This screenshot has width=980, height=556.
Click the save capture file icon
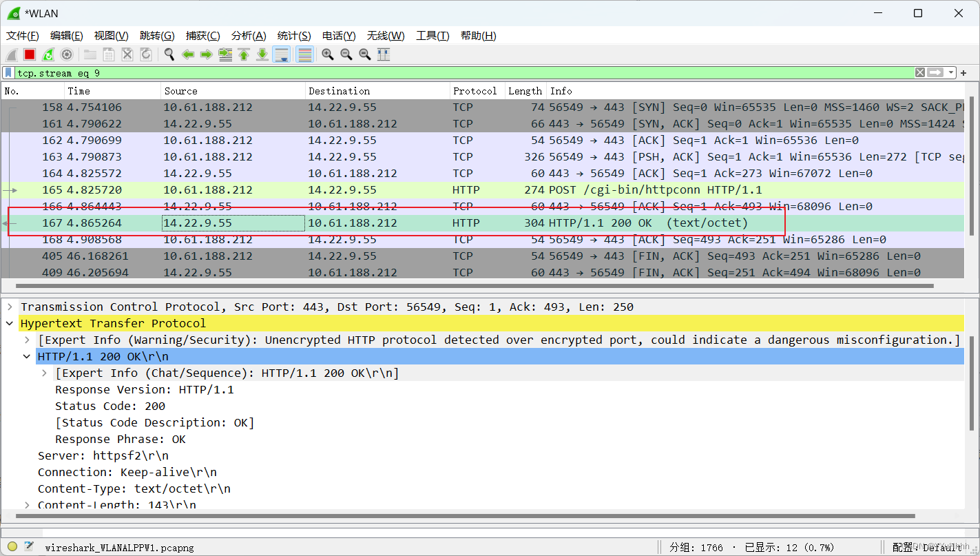coord(109,54)
